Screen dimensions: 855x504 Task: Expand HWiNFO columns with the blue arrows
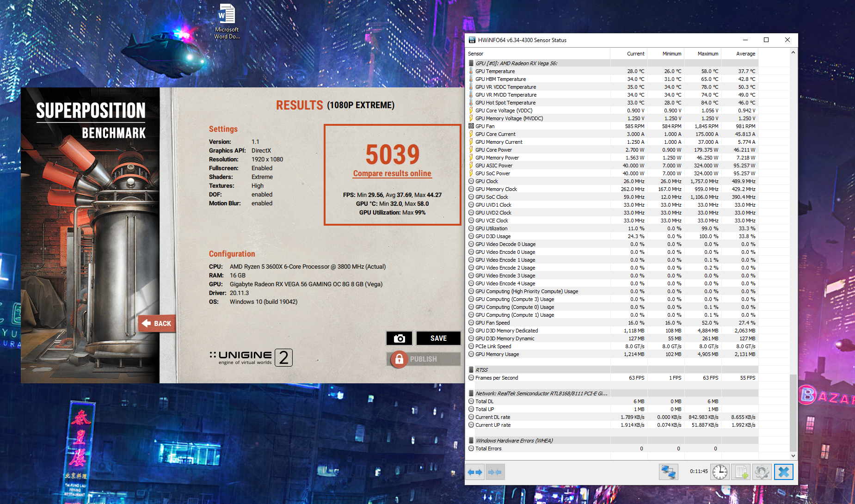click(475, 472)
